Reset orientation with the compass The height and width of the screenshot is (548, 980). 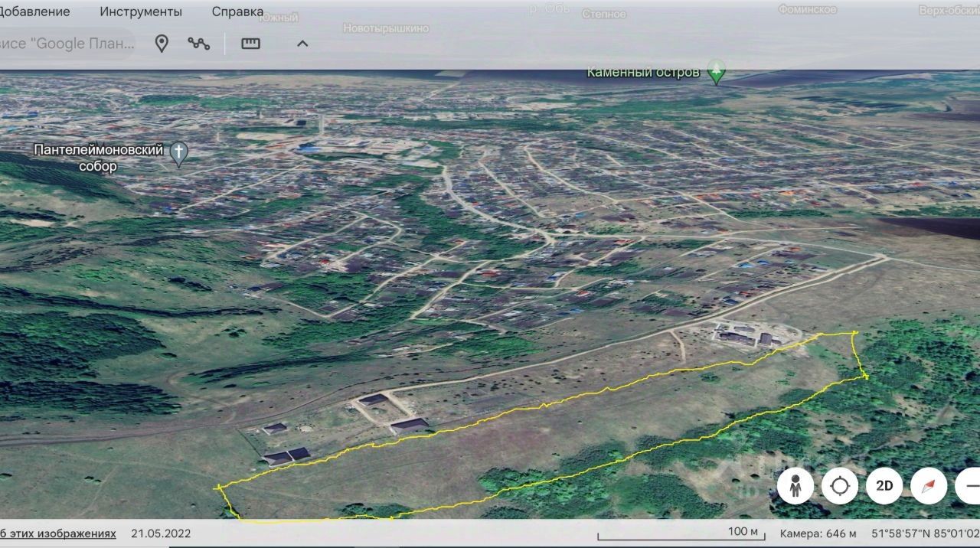(x=929, y=486)
